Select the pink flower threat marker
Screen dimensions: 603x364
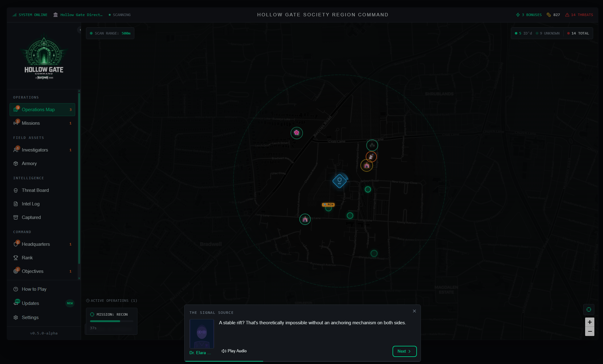coord(296,133)
